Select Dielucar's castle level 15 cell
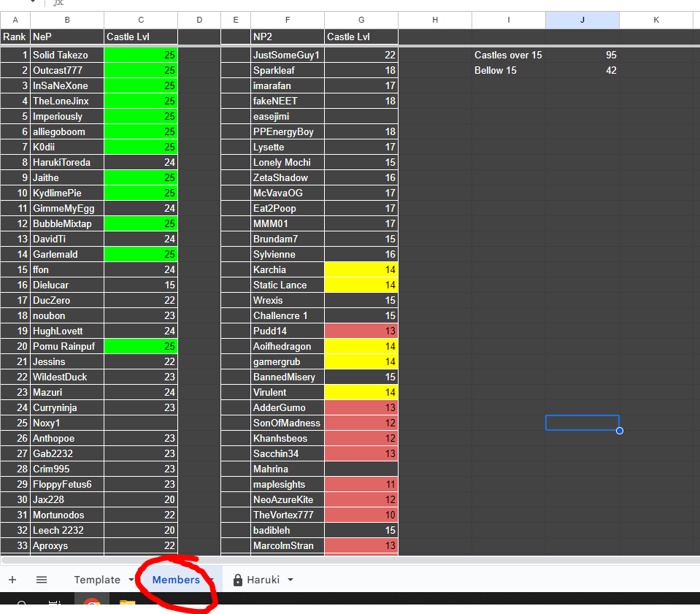Viewport: 700px width, 614px height. [141, 285]
